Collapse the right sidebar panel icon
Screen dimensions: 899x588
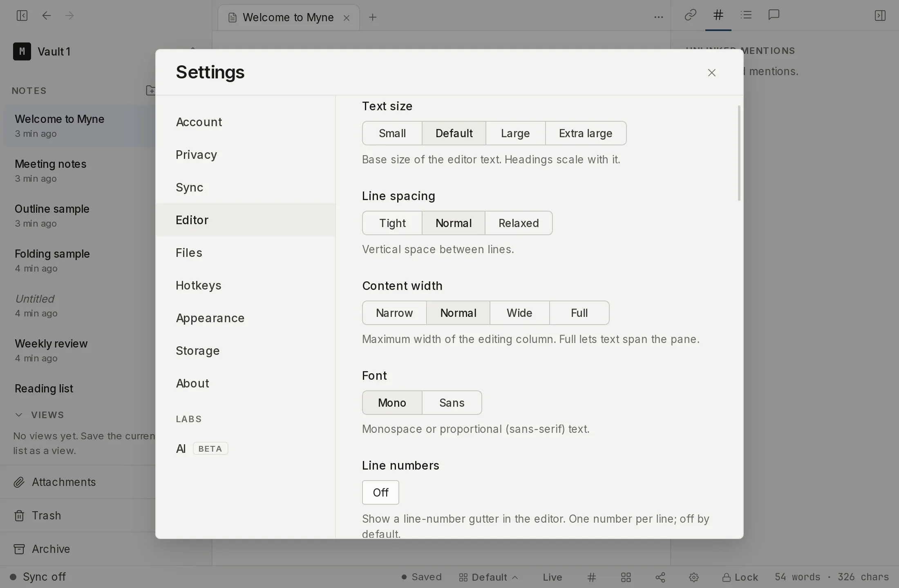tap(880, 16)
